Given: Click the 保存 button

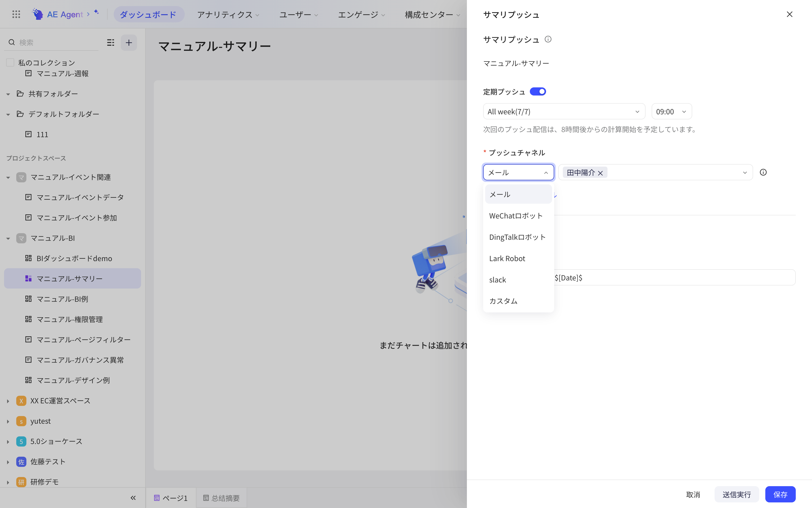Looking at the screenshot, I should point(780,494).
